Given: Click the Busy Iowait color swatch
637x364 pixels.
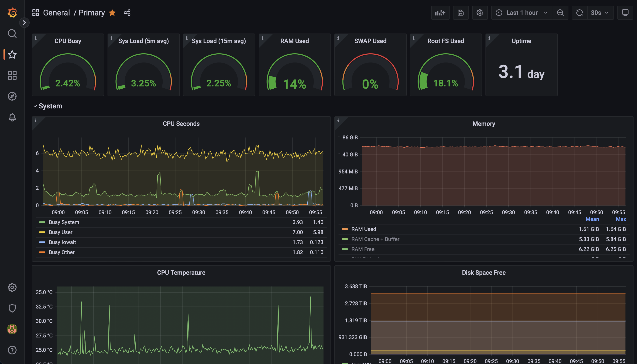Looking at the screenshot, I should 42,242.
